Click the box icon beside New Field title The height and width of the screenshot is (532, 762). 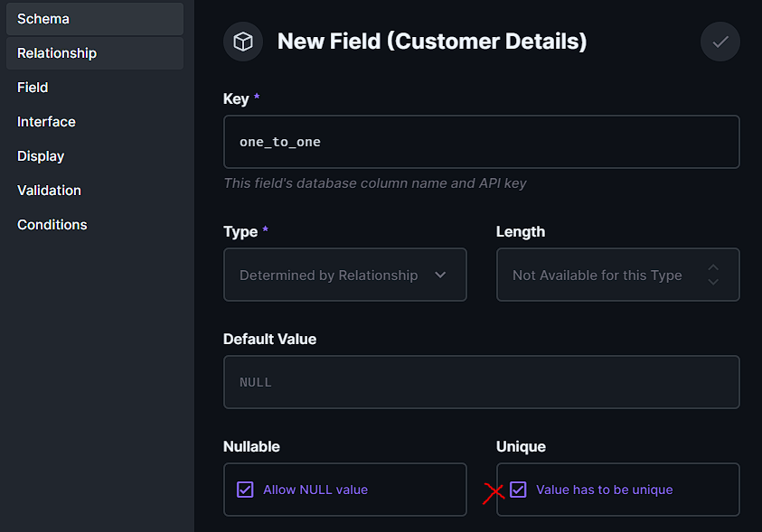pos(243,42)
